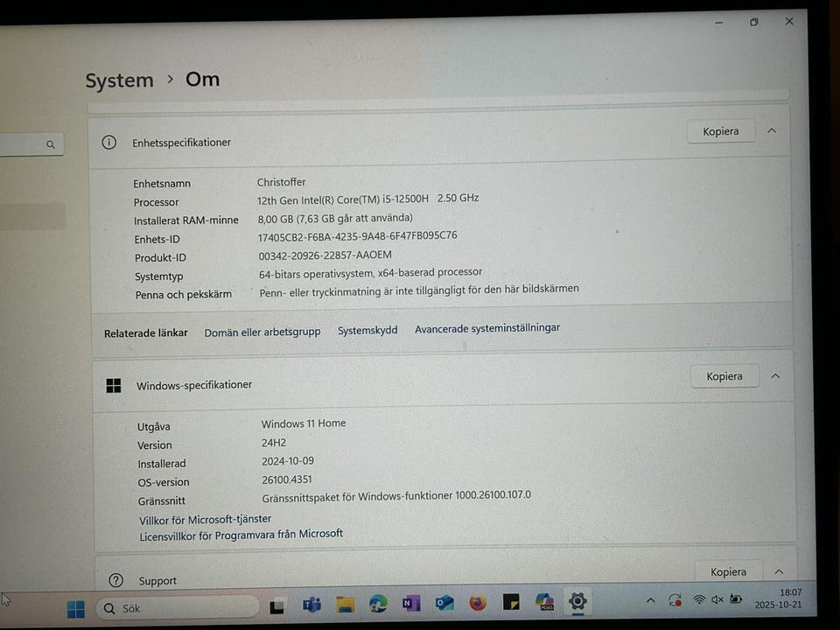
Task: Open OneNote from the taskbar
Action: click(x=411, y=603)
